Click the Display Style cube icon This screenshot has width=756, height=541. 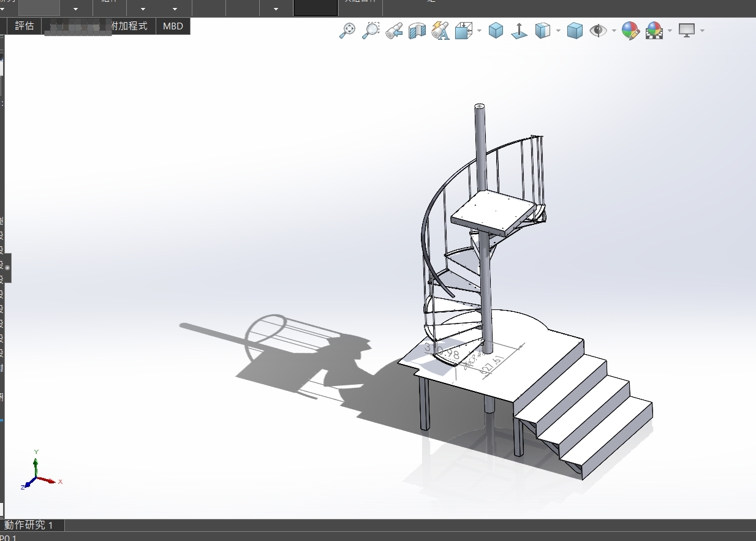[x=543, y=30]
